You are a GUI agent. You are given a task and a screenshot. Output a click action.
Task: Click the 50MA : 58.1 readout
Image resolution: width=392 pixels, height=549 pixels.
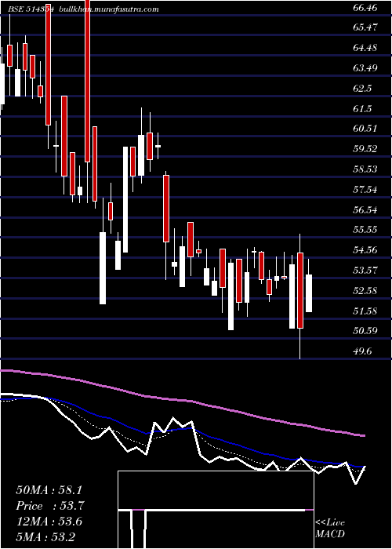pos(50,490)
